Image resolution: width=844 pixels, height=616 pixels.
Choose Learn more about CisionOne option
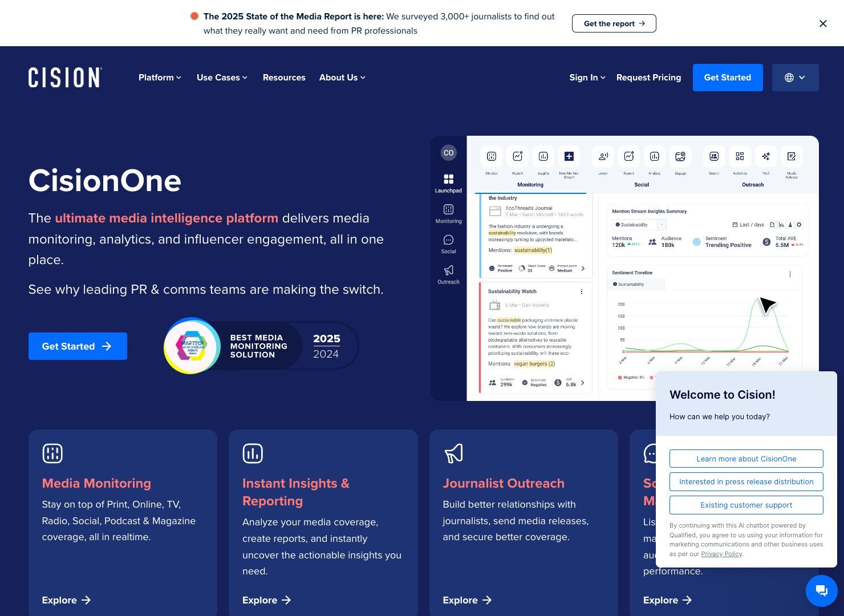coord(746,459)
